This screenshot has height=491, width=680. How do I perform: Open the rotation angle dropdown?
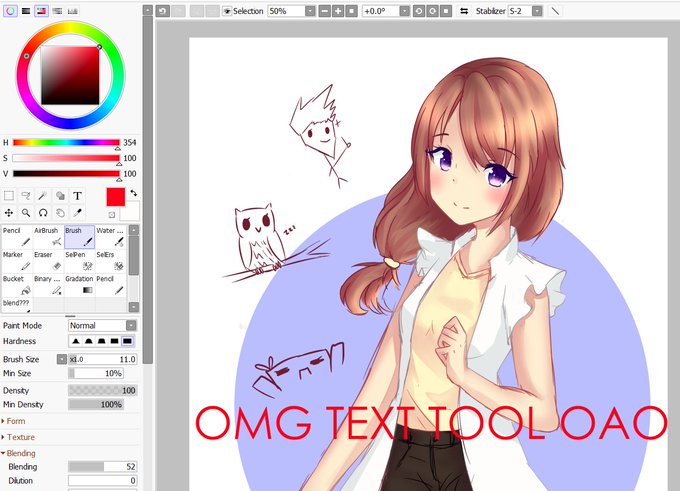pyautogui.click(x=404, y=11)
